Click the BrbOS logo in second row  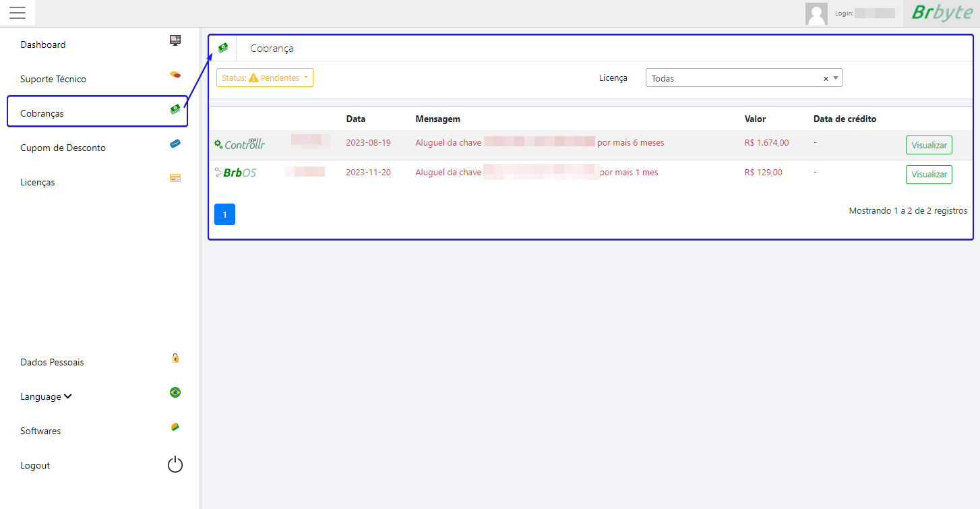pyautogui.click(x=235, y=173)
